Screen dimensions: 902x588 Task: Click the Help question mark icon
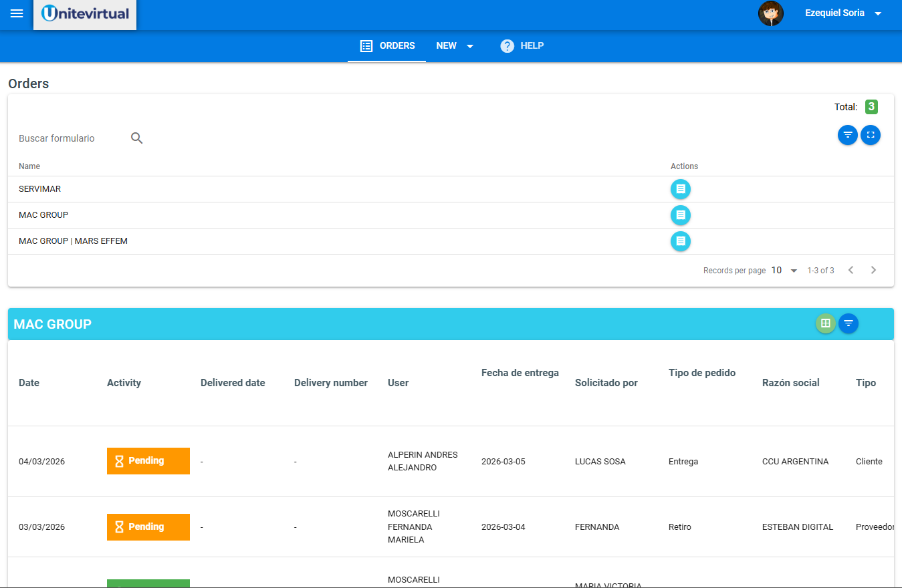(506, 45)
